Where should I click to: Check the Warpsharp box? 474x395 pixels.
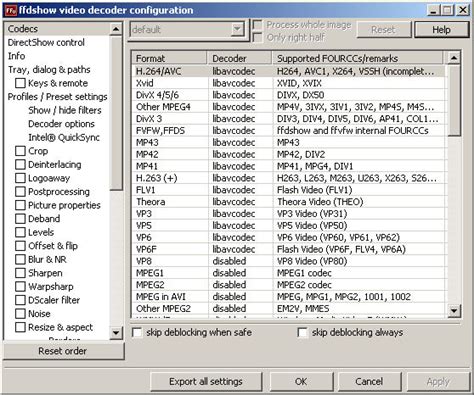pos(20,286)
